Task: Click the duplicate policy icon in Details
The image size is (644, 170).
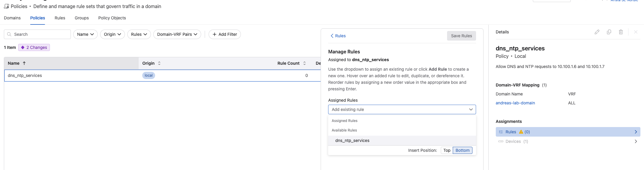Action: point(609,32)
